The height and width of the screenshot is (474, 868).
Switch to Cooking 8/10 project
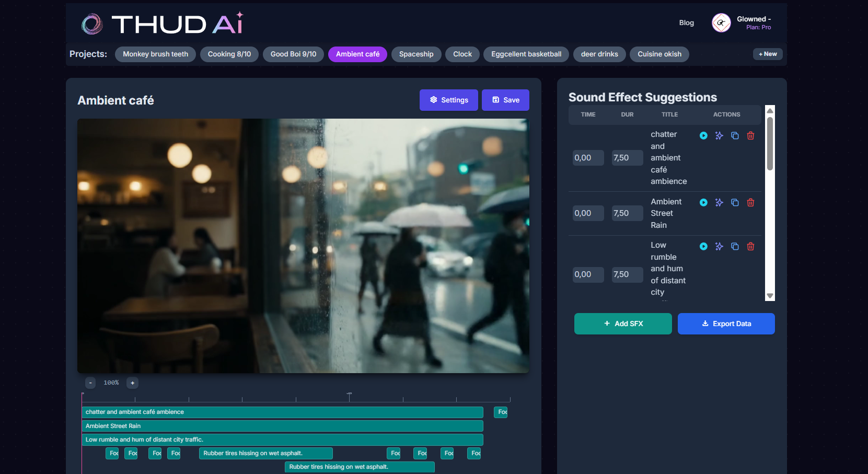click(229, 54)
